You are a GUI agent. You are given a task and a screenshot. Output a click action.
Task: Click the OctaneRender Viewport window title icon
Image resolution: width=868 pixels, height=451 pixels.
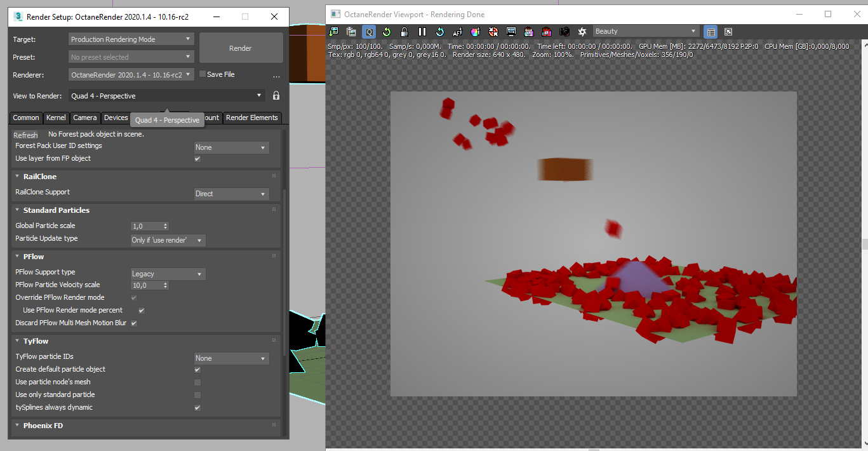click(x=336, y=13)
